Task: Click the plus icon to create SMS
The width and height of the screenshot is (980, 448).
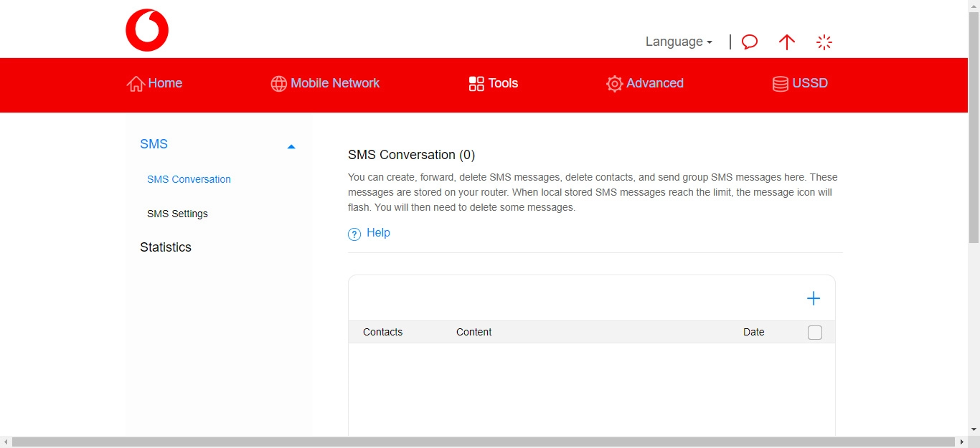Action: pos(814,298)
